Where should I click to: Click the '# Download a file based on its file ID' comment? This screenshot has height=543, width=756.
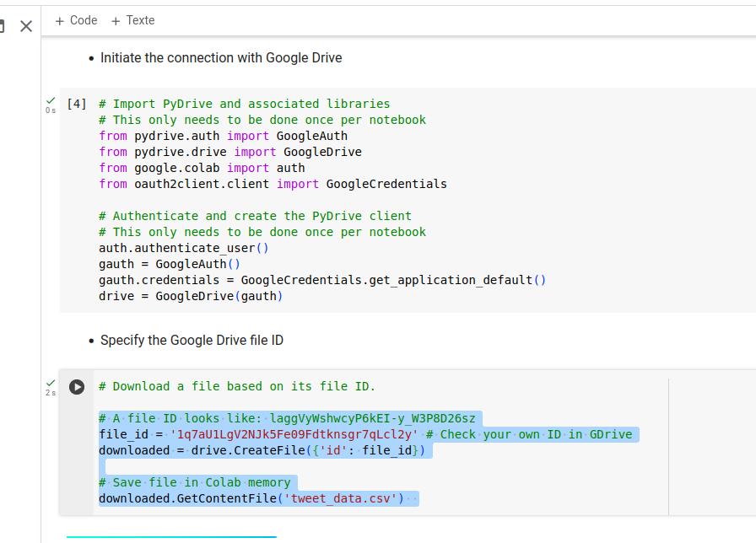(237, 386)
